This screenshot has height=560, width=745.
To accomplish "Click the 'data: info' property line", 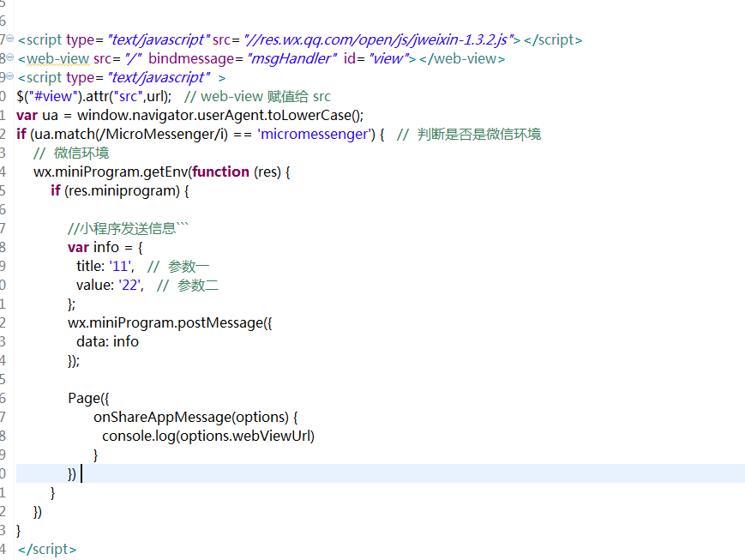I will coord(107,342).
